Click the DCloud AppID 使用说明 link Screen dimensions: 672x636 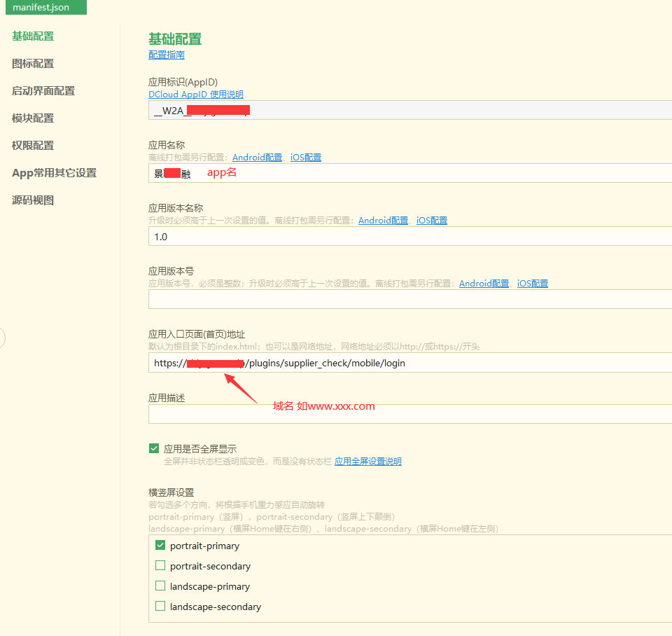[x=196, y=95]
